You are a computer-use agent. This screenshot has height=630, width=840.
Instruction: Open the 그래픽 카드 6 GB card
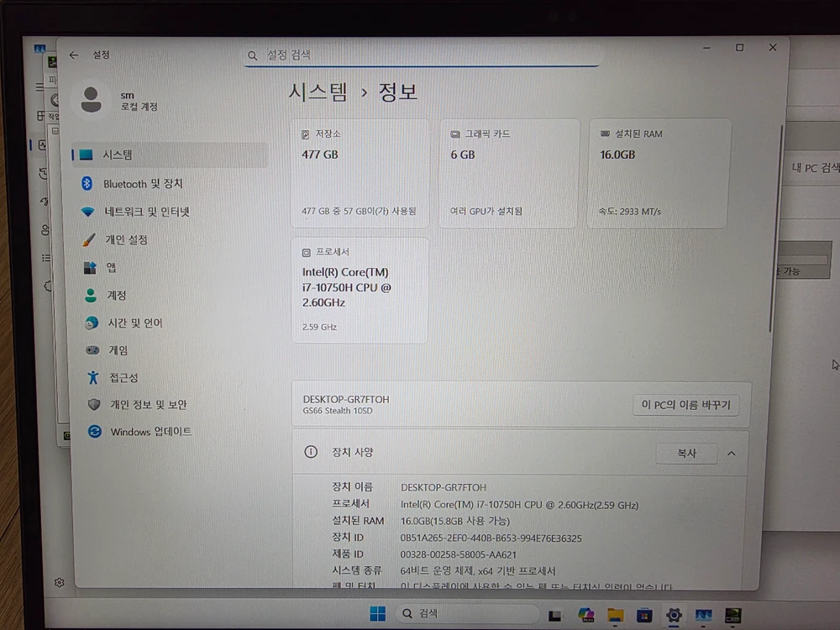[508, 174]
